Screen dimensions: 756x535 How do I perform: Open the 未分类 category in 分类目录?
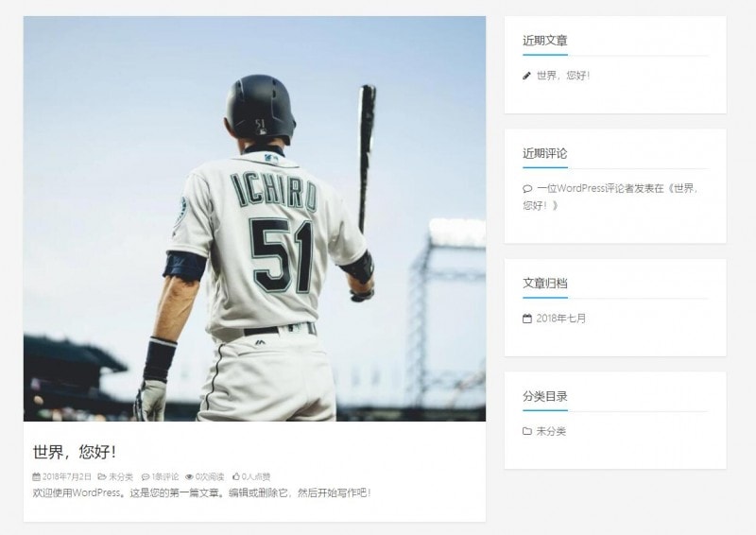551,431
